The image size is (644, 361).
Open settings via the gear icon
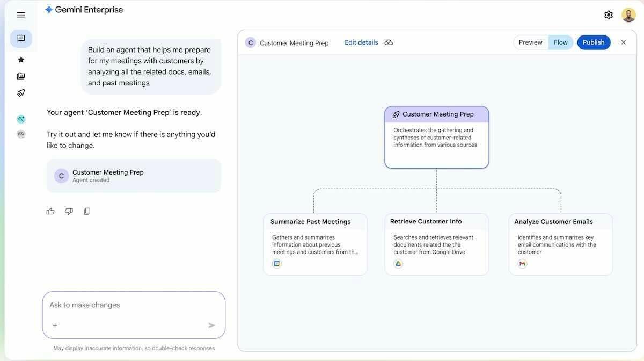pyautogui.click(x=608, y=15)
